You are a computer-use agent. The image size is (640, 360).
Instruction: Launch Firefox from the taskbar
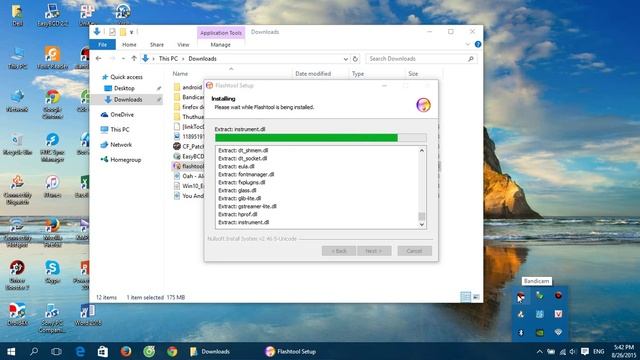[x=126, y=351]
